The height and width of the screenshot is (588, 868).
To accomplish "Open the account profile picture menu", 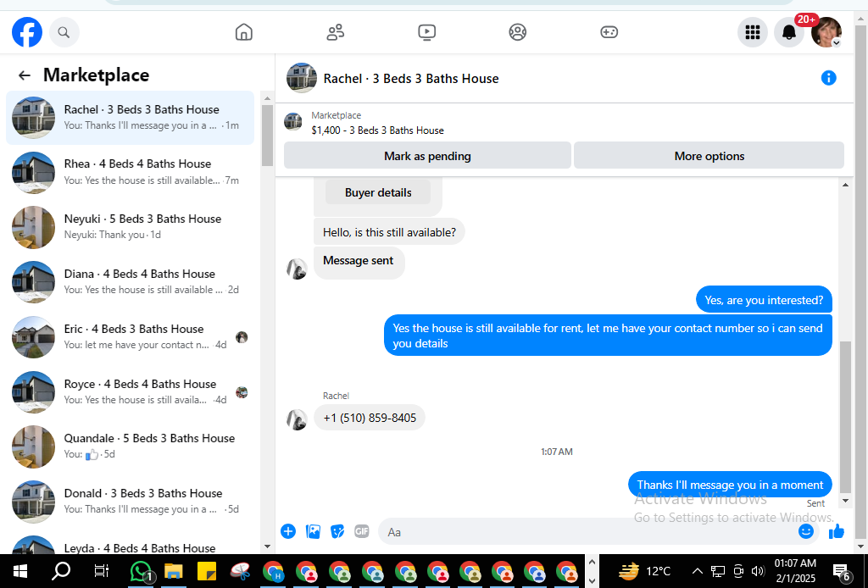I will (826, 32).
